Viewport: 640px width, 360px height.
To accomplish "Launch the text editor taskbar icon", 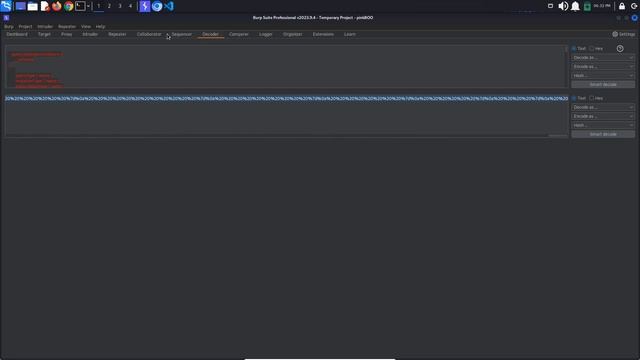I will 45,6.
